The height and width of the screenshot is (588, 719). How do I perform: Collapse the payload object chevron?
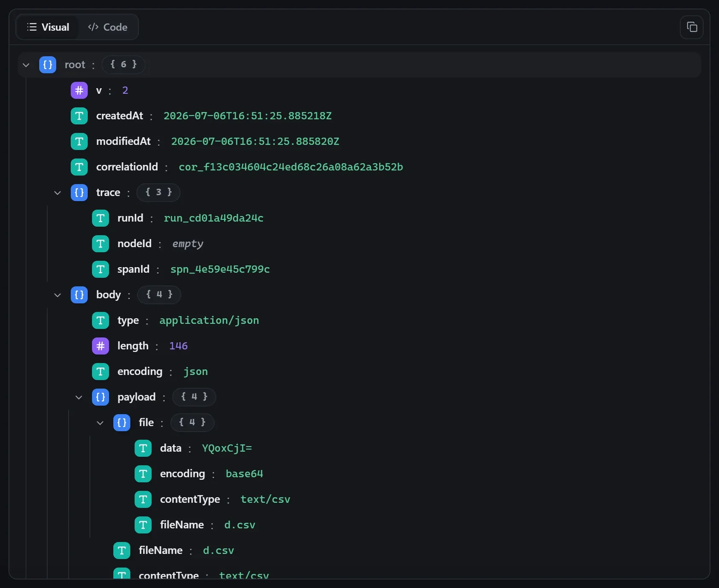[79, 397]
